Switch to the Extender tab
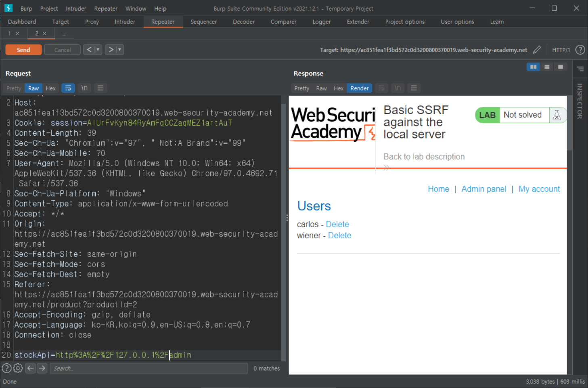The width and height of the screenshot is (588, 388). click(358, 22)
